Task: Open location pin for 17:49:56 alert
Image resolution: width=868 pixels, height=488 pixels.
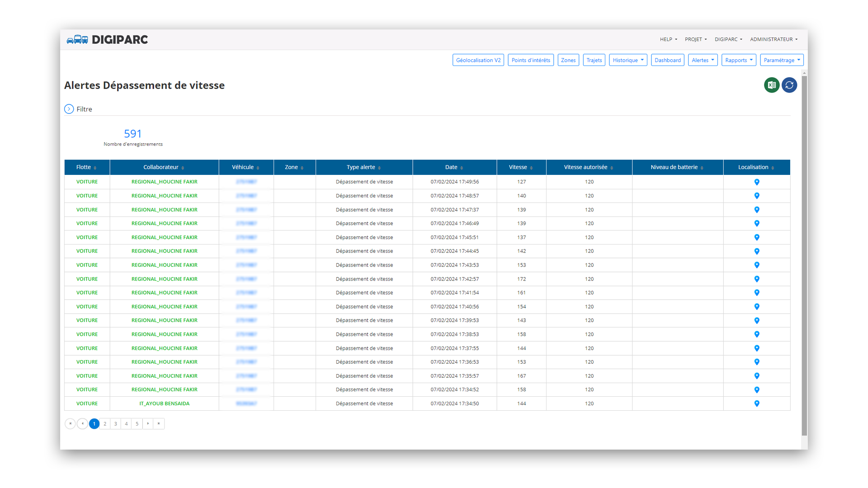Action: tap(757, 182)
